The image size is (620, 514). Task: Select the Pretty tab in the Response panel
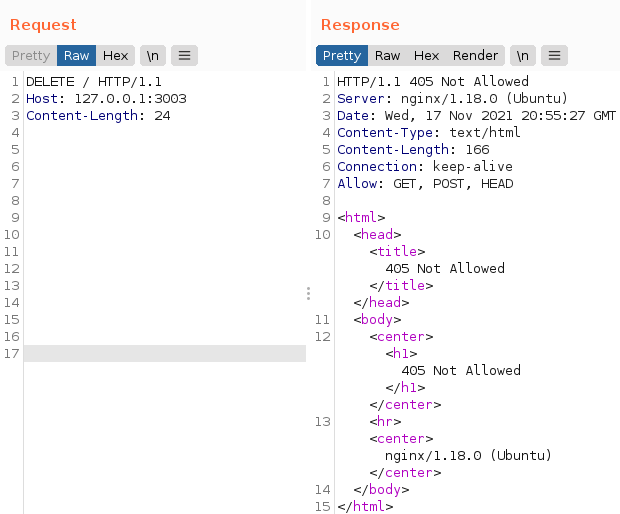[342, 56]
